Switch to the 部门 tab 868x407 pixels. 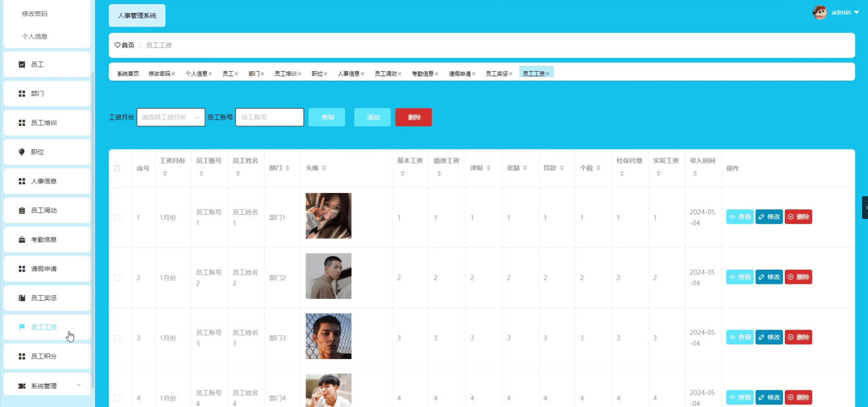(254, 74)
